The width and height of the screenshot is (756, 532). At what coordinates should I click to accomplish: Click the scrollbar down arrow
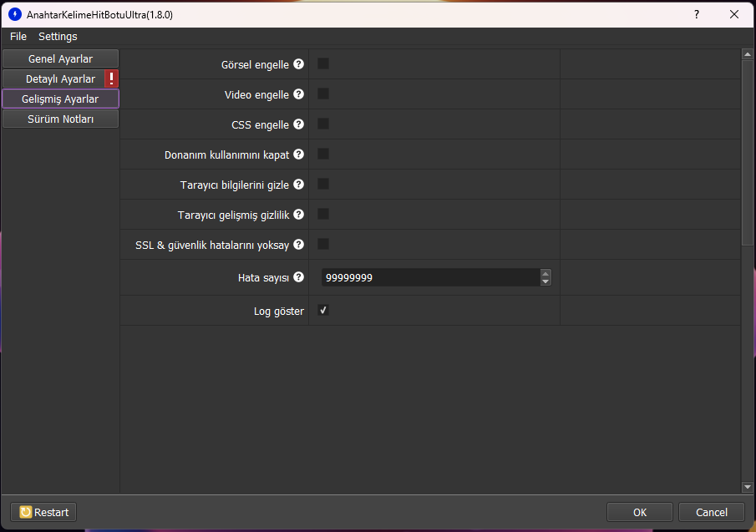(x=748, y=487)
